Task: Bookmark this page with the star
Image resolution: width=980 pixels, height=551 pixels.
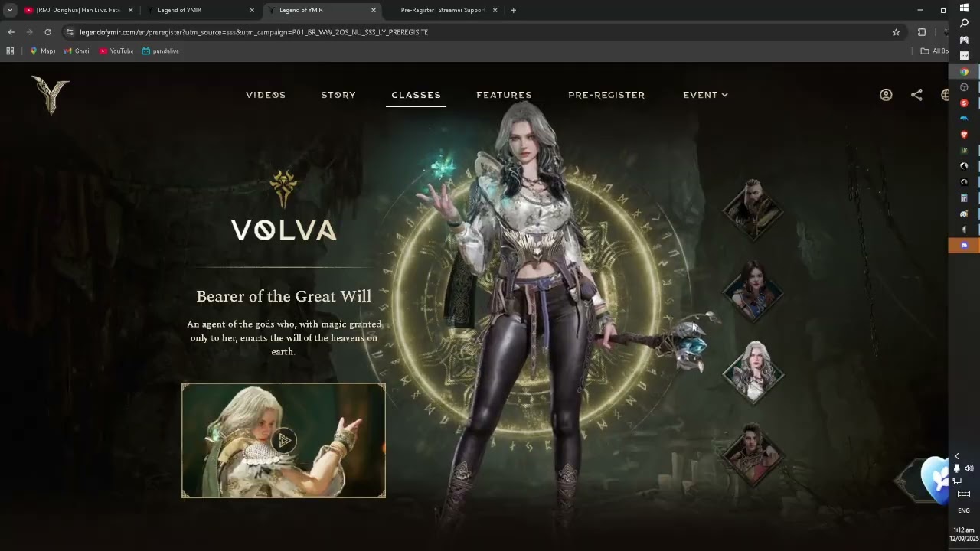Action: (896, 32)
